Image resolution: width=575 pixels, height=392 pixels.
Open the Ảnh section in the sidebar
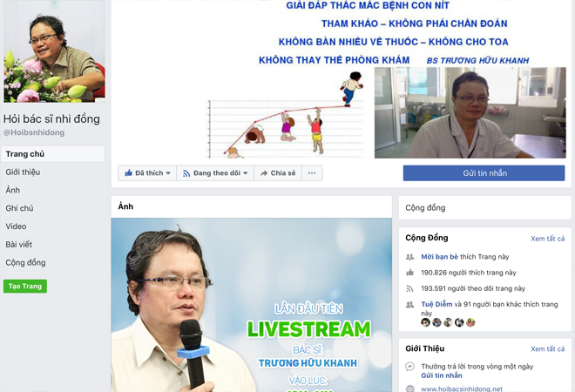click(13, 190)
